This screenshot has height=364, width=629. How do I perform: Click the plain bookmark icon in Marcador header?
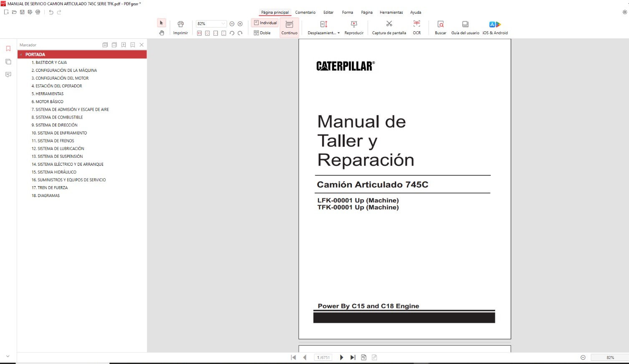(x=133, y=45)
